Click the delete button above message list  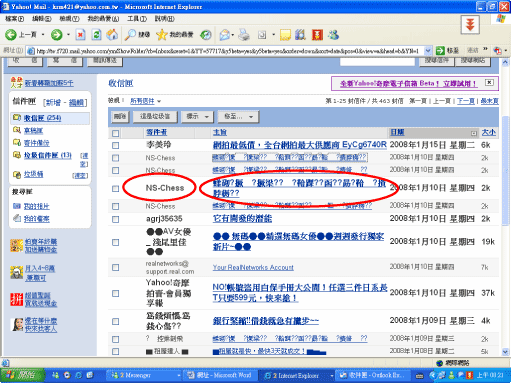click(x=120, y=117)
